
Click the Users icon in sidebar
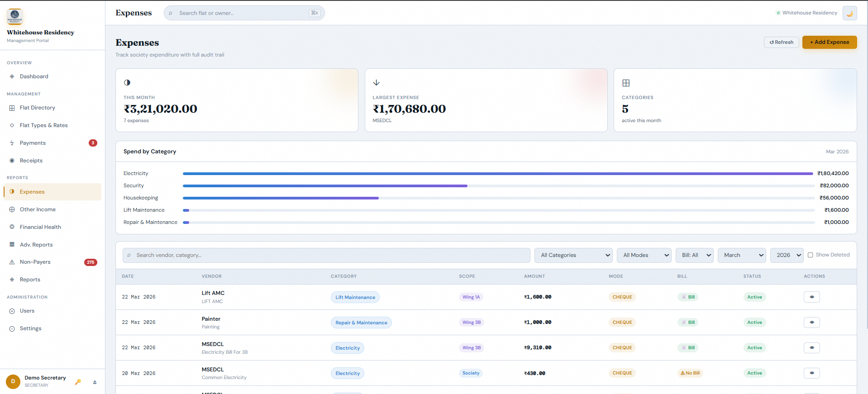12,311
